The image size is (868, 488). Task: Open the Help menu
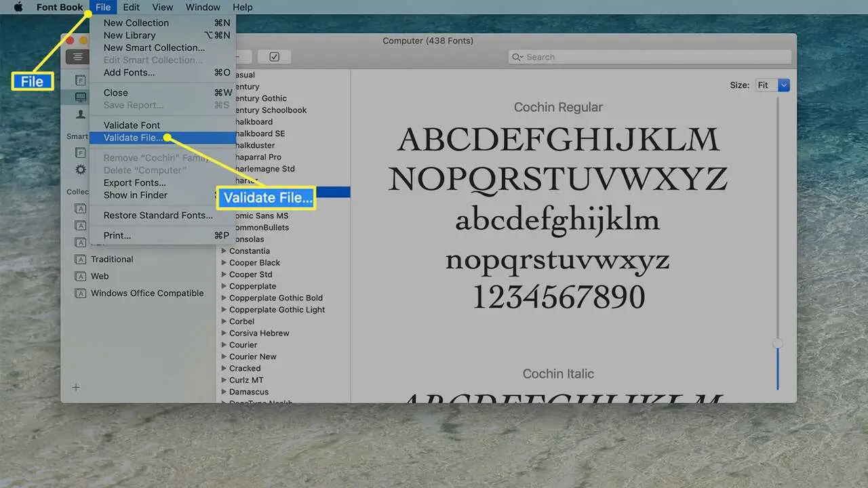242,7
